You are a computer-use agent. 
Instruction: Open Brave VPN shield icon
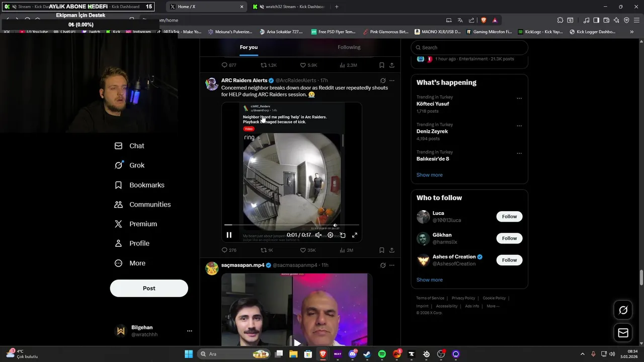[626, 20]
